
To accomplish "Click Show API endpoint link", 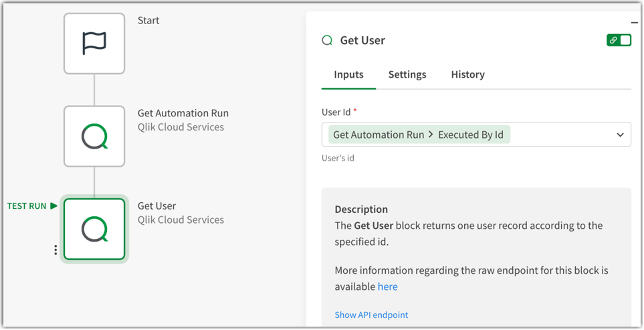I will click(x=371, y=315).
